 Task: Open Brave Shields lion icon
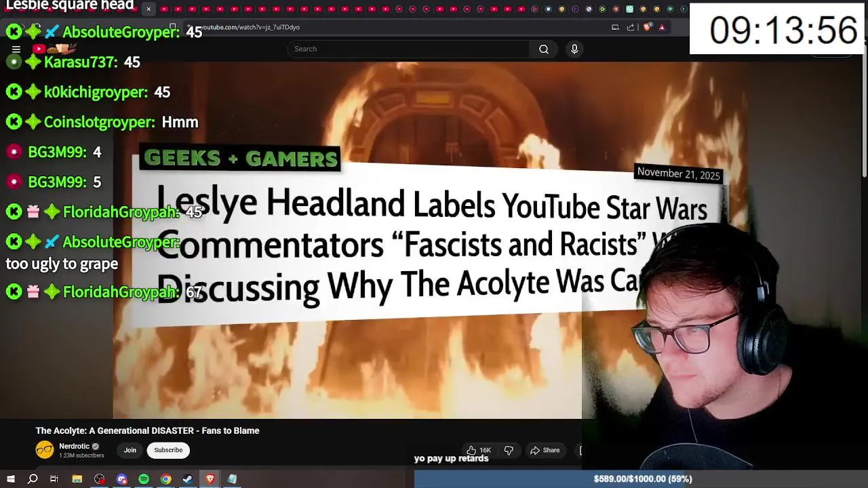tap(647, 27)
